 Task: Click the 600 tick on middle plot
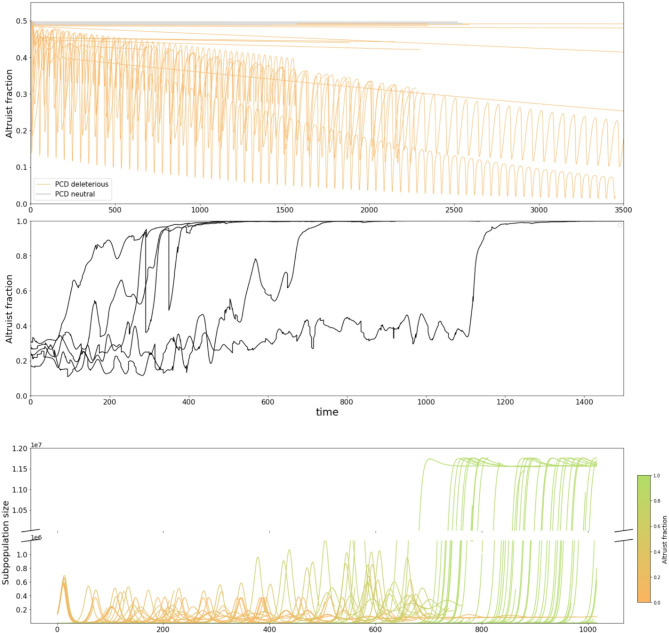click(x=268, y=402)
